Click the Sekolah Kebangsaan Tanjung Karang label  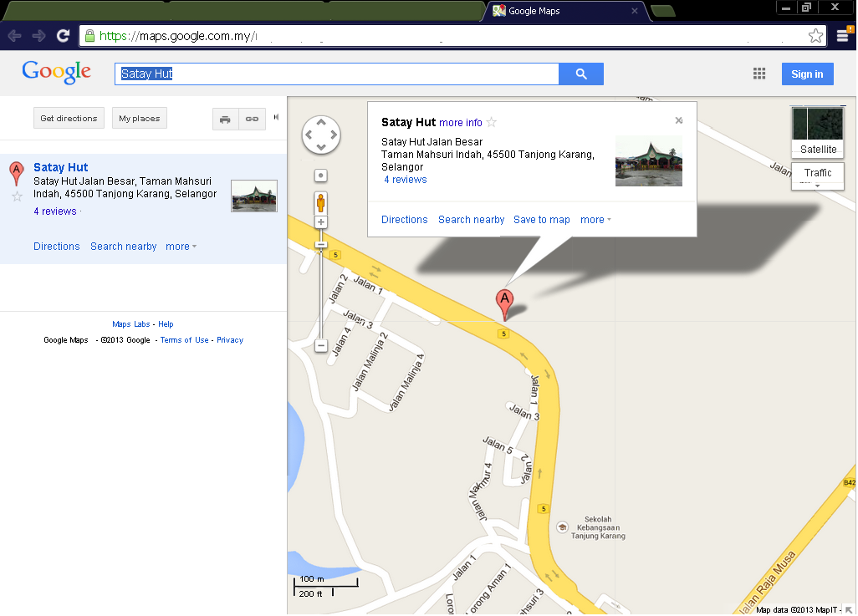pos(598,528)
